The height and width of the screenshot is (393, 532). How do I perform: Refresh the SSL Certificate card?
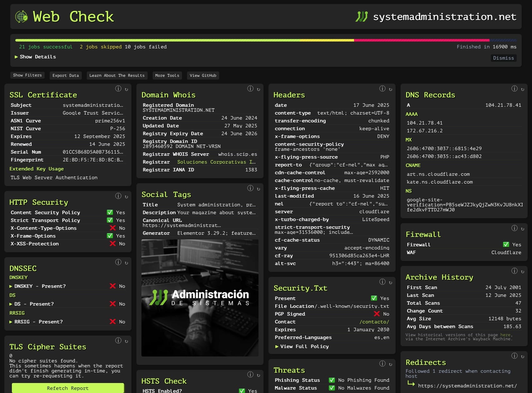click(126, 89)
